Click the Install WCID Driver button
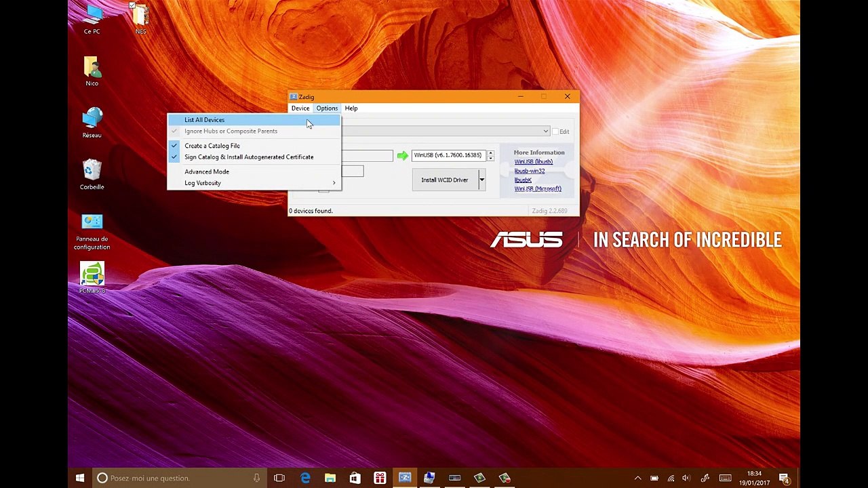Screen dimensions: 868x488 pos(444,180)
